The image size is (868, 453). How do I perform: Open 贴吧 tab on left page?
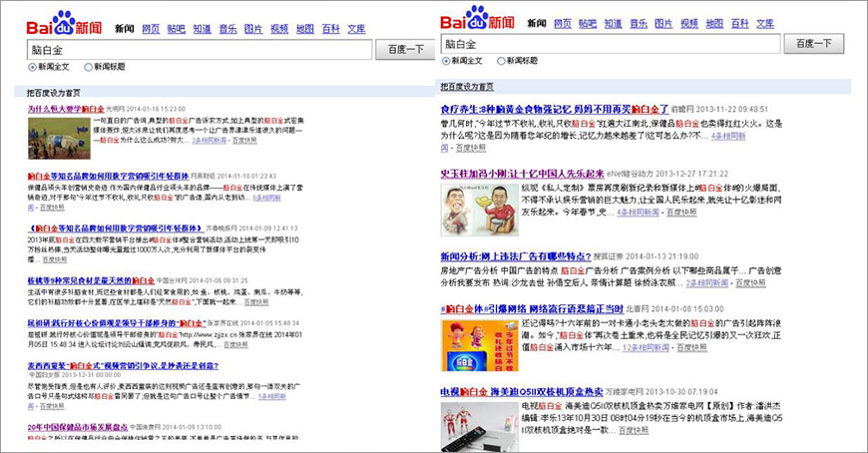click(x=177, y=29)
